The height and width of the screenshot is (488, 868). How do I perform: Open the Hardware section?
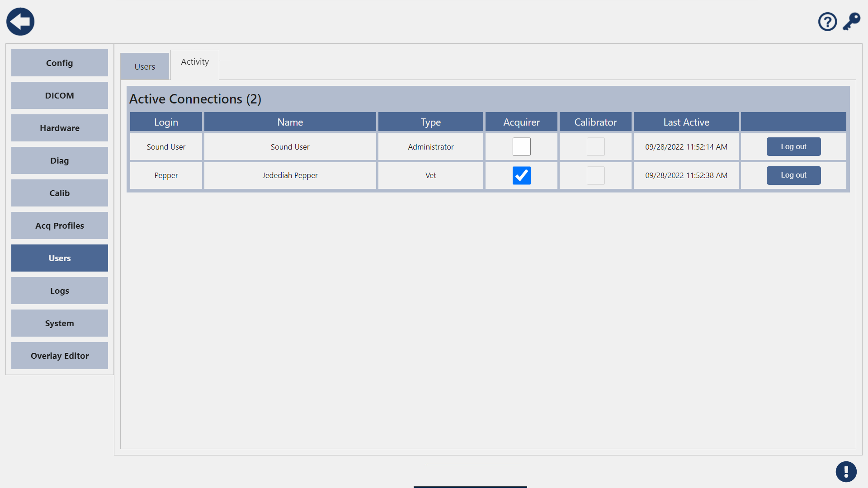(x=60, y=128)
